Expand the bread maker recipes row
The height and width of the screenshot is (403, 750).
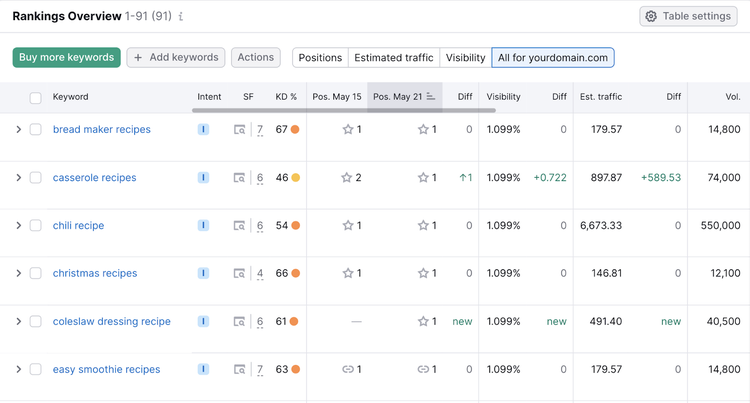[18, 130]
